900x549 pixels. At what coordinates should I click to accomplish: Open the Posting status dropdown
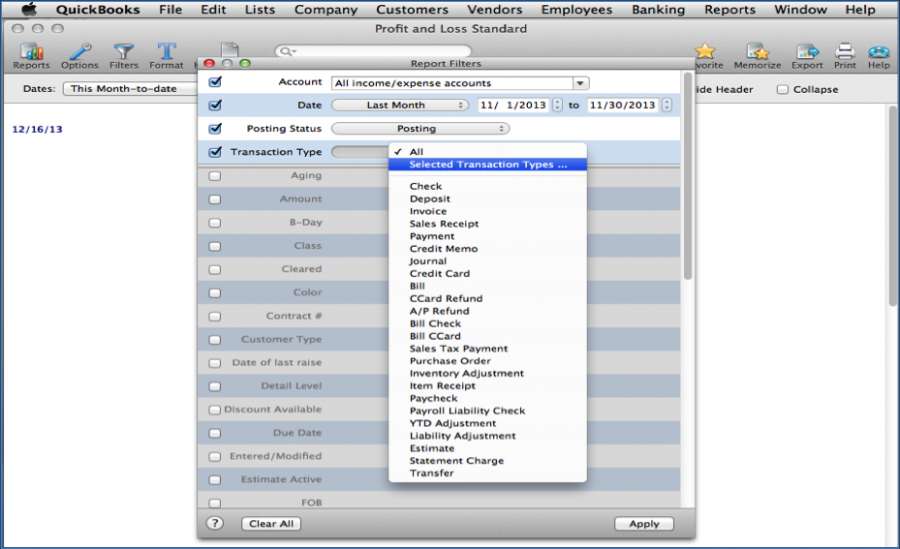click(421, 129)
